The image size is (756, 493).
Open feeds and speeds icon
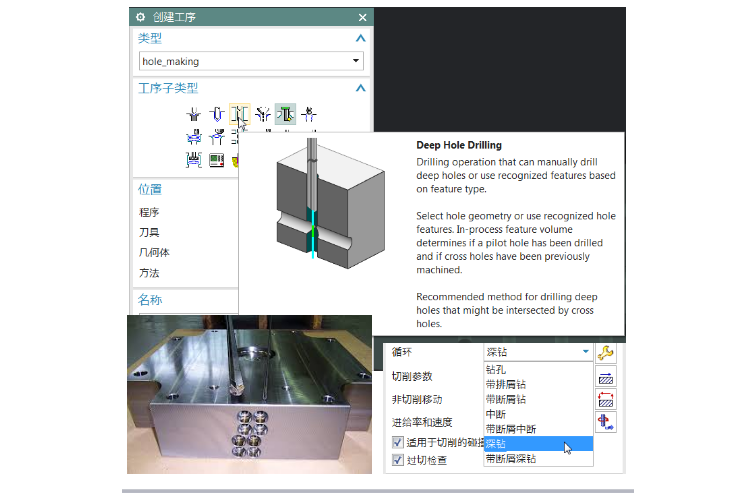pyautogui.click(x=605, y=422)
